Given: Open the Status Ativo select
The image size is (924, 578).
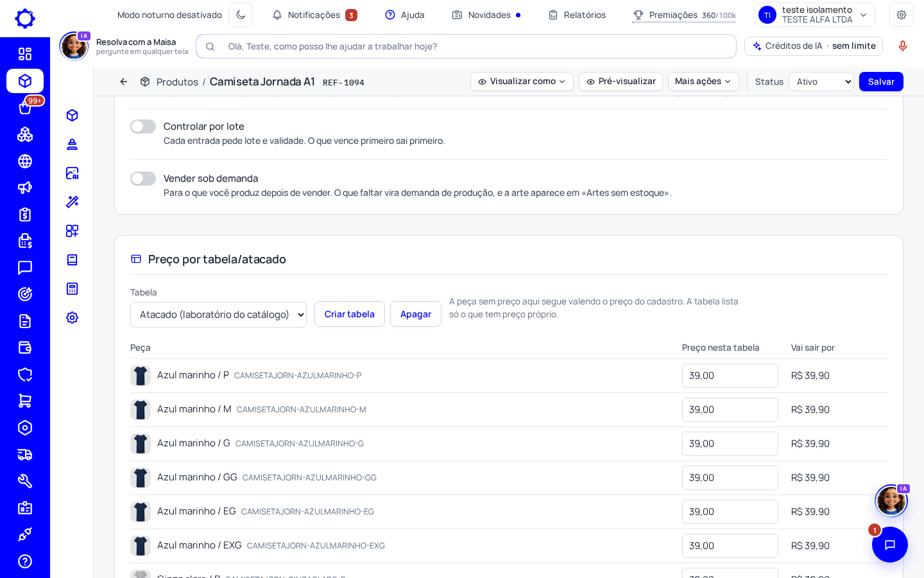Looking at the screenshot, I should [821, 82].
